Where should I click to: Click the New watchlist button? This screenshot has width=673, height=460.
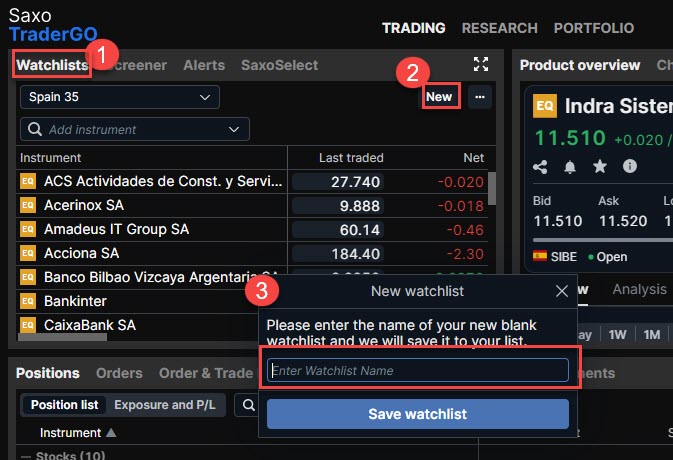pos(439,97)
